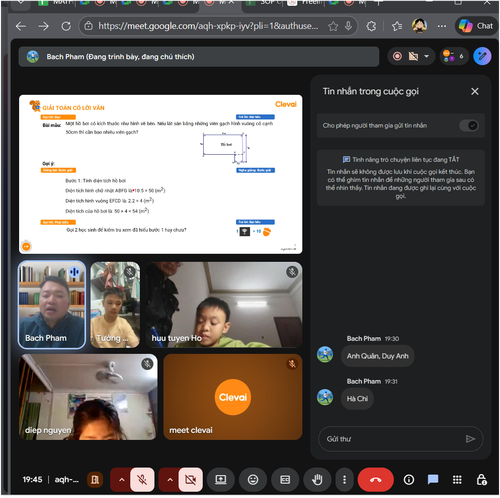500x498 pixels.
Task: Open meeting details info icon
Action: (409, 480)
